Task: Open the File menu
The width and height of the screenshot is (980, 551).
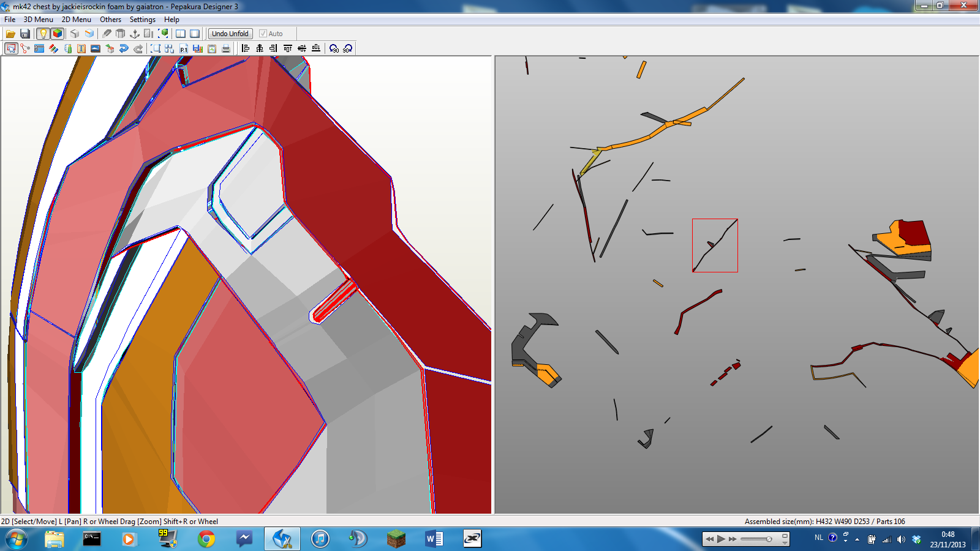Action: coord(10,20)
